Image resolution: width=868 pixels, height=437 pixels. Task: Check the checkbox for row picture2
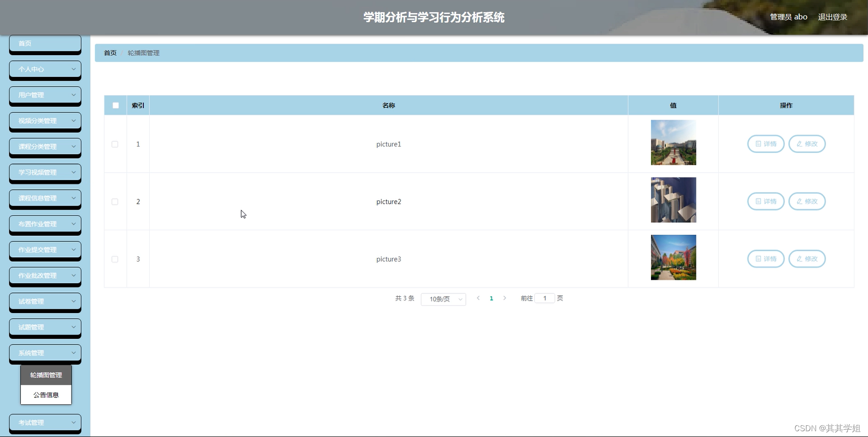pyautogui.click(x=115, y=201)
